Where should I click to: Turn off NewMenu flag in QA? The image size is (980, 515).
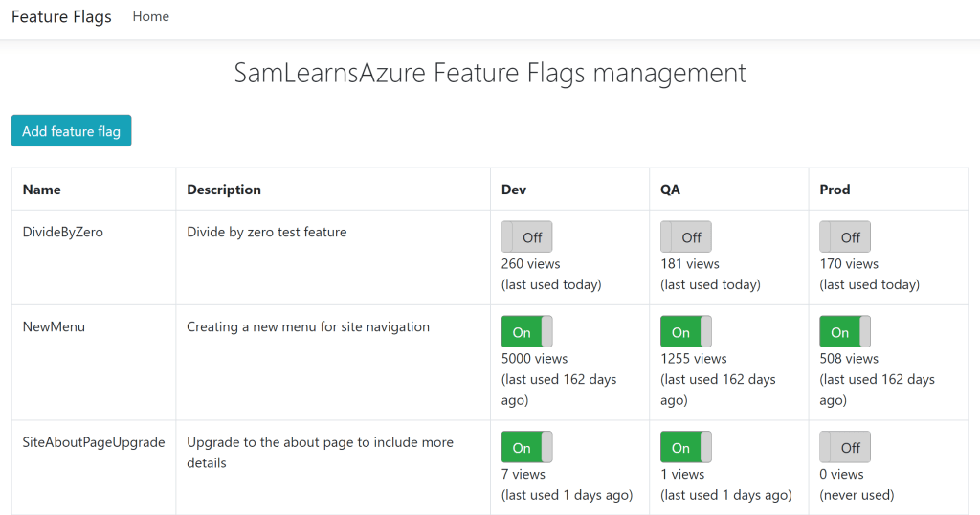[685, 332]
